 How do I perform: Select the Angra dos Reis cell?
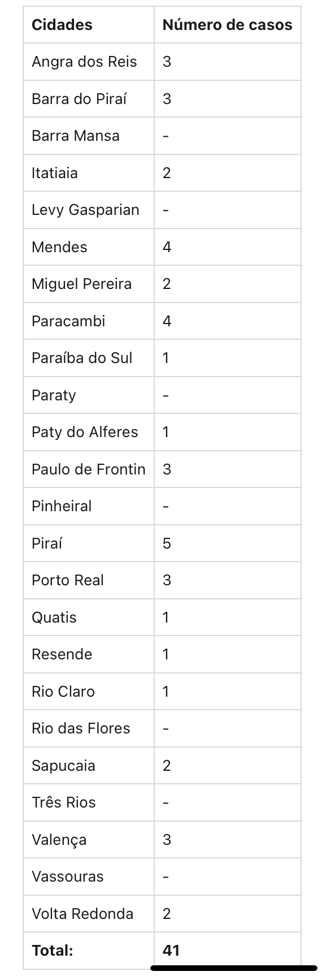89,62
